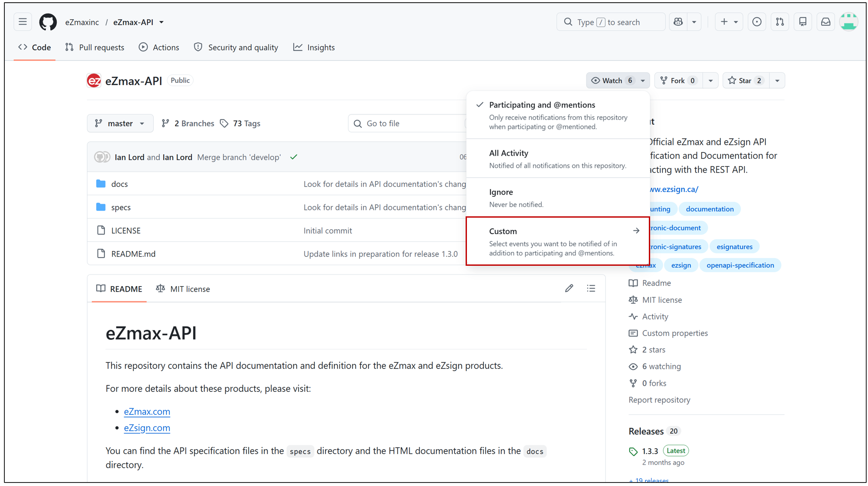Screen dimensions: 868x486
Task: Open the create new plus menu
Action: click(729, 22)
